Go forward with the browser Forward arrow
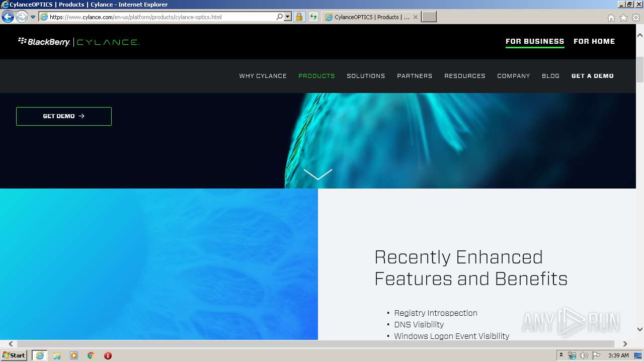This screenshot has height=362, width=644. pos(22,17)
